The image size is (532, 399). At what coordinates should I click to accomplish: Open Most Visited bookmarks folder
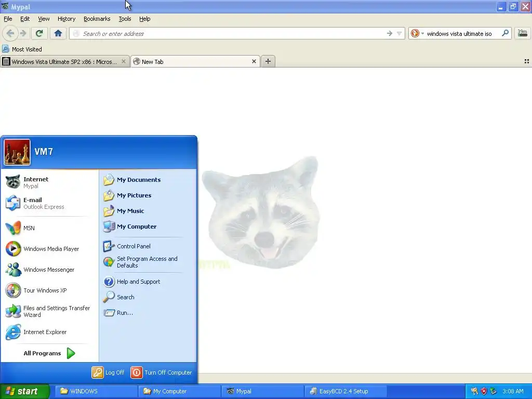[22, 49]
